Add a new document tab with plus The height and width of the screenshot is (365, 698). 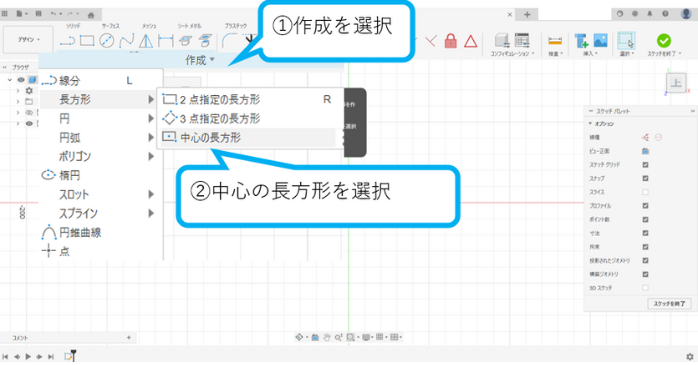click(x=527, y=14)
